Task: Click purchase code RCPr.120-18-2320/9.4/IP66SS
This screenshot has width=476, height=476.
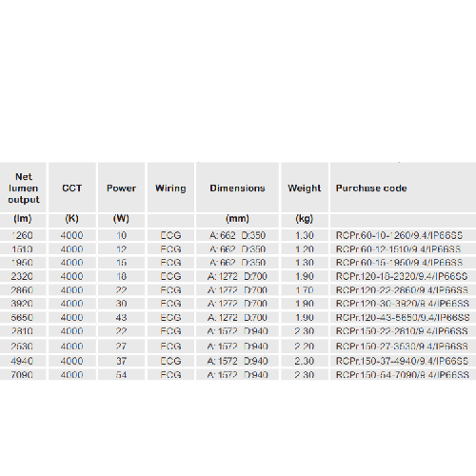Action: 402,276
